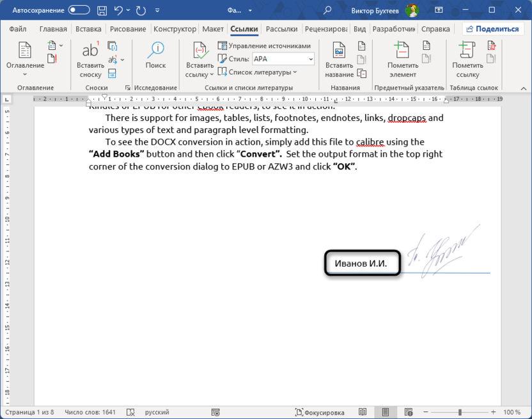Click the zoom in plus button
Screen dimensions: 532x419
pos(494,412)
